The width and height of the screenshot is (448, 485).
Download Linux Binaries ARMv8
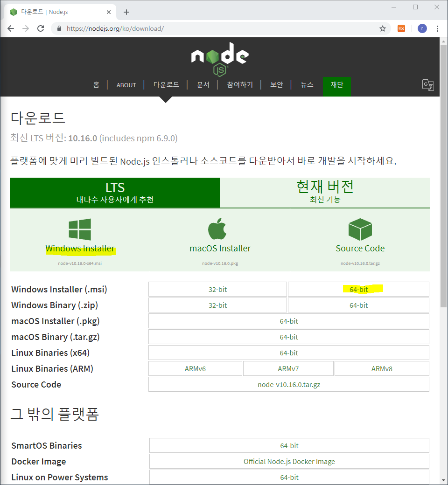click(x=382, y=368)
